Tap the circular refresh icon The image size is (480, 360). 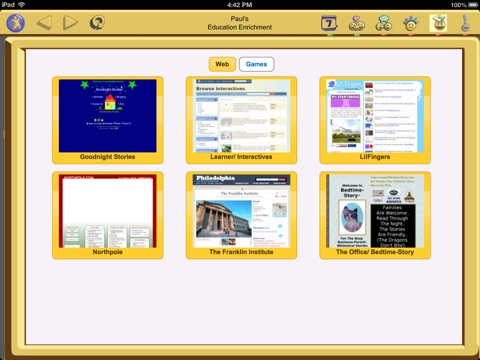97,23
